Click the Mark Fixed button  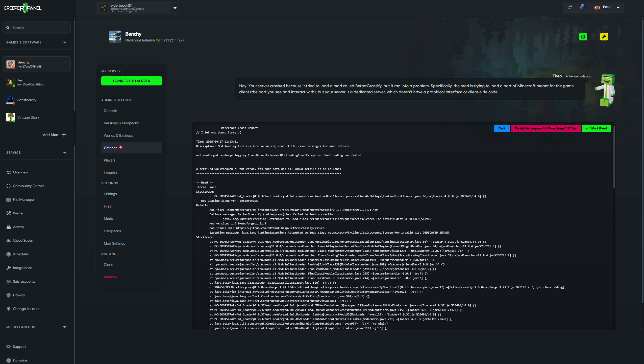pos(596,128)
